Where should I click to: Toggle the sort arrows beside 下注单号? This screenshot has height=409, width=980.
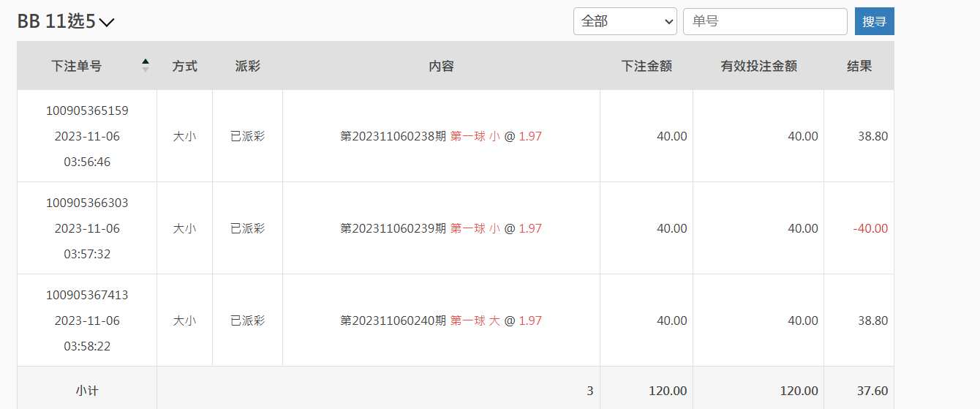pyautogui.click(x=146, y=66)
